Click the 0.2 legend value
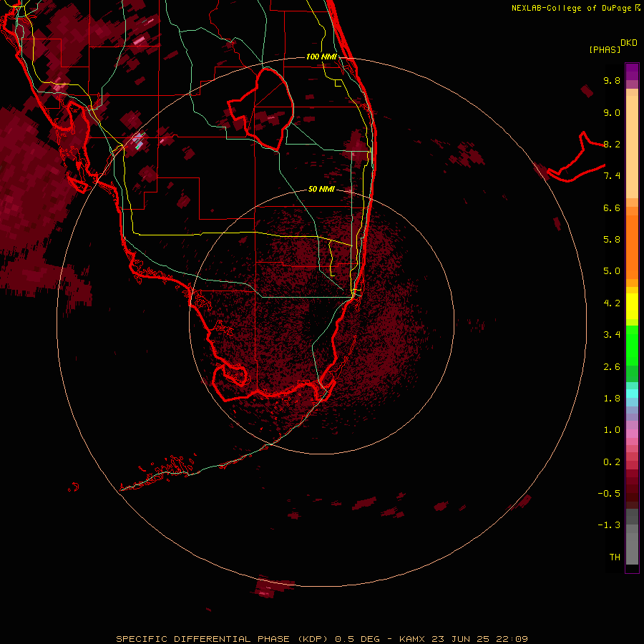 (612, 462)
